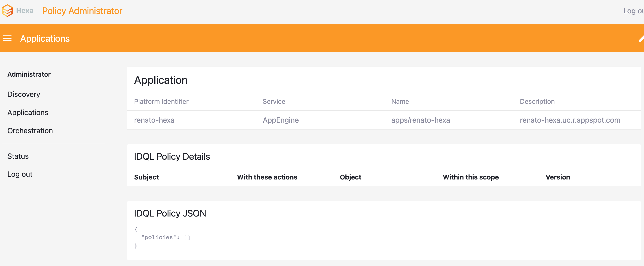Viewport: 644px width, 266px height.
Task: Click the IDQL Policy Details heading
Action: point(172,156)
